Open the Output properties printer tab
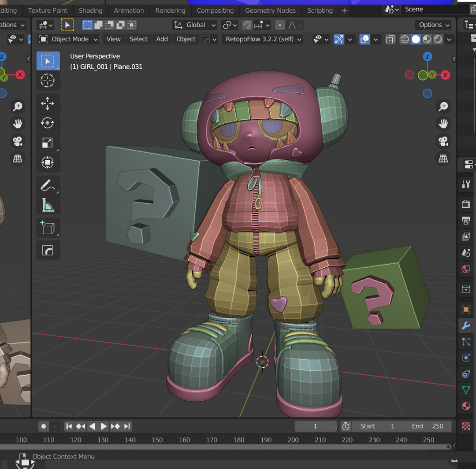This screenshot has width=476, height=469. tap(466, 220)
